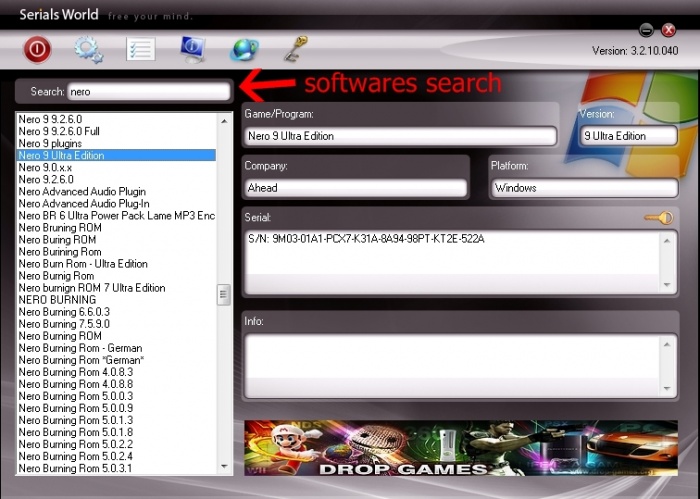Select Nero Burn Rom - Ultra Edition
The height and width of the screenshot is (499, 700).
click(x=117, y=264)
